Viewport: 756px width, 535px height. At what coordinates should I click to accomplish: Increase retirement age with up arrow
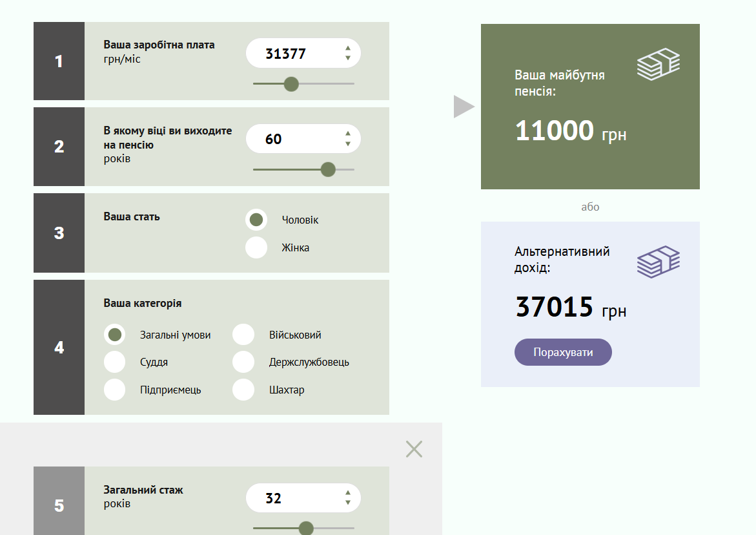click(348, 133)
